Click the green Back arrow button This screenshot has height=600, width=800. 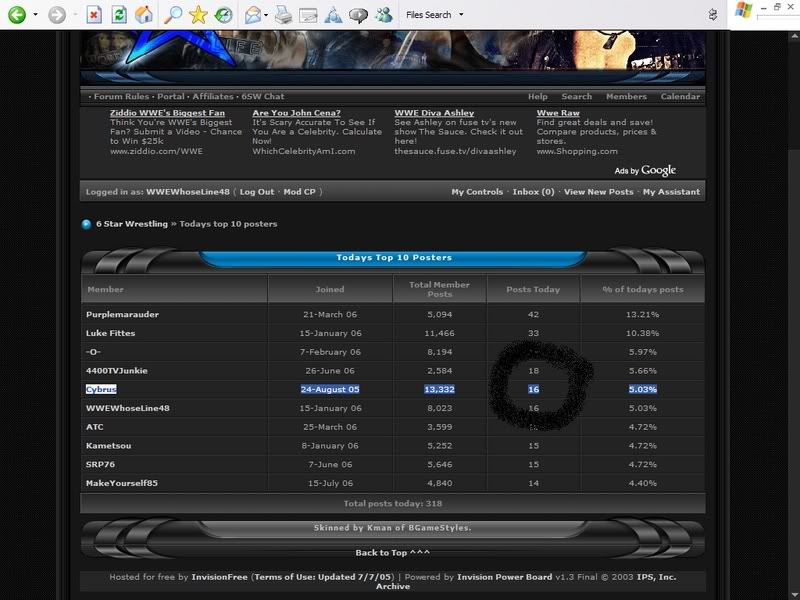coord(16,15)
